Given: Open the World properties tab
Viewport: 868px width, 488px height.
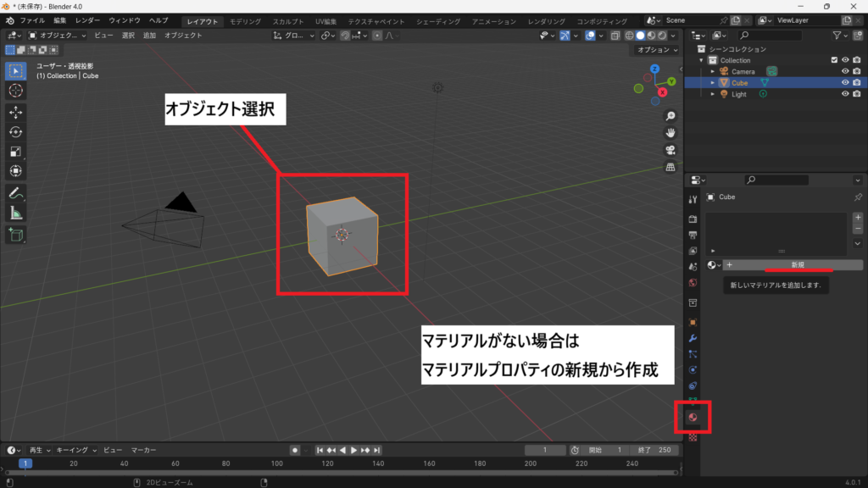Looking at the screenshot, I should (x=693, y=283).
